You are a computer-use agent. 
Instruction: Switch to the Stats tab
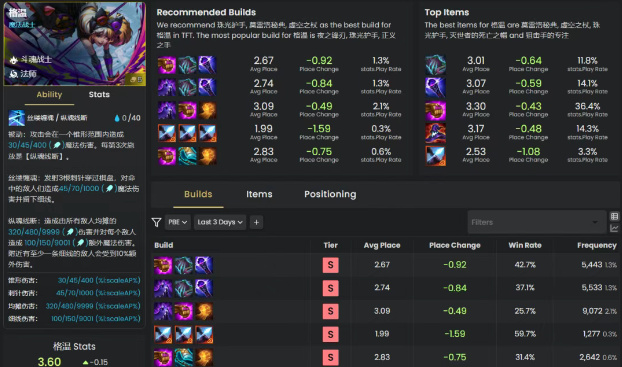coord(99,94)
